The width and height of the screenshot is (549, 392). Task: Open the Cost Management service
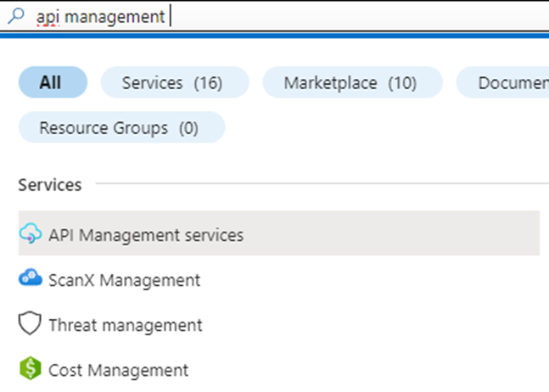tap(118, 370)
